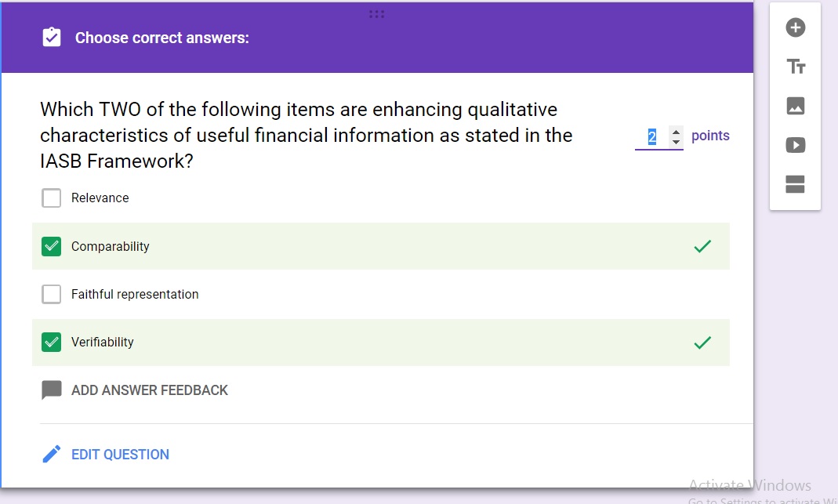Add a new section to the form

tap(796, 184)
